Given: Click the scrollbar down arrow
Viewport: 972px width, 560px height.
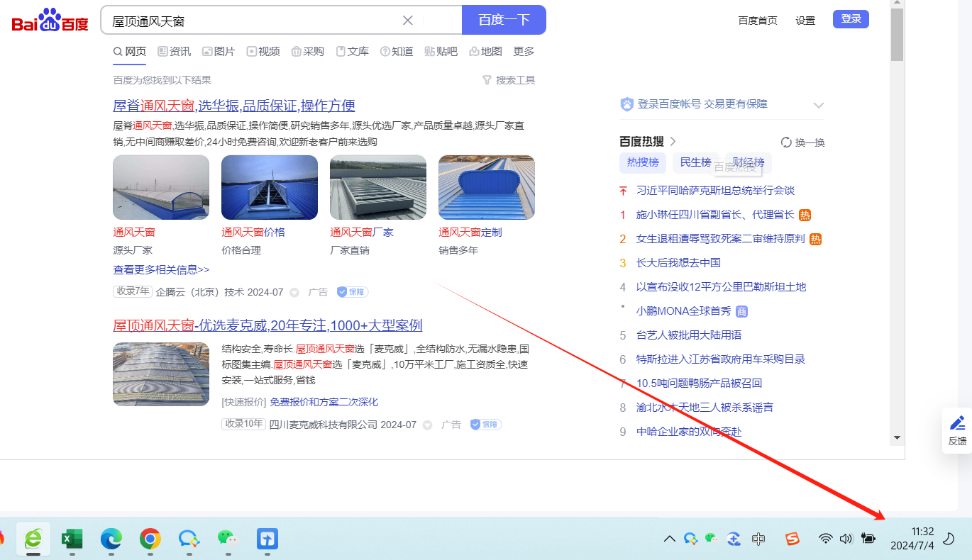Looking at the screenshot, I should click(x=897, y=438).
